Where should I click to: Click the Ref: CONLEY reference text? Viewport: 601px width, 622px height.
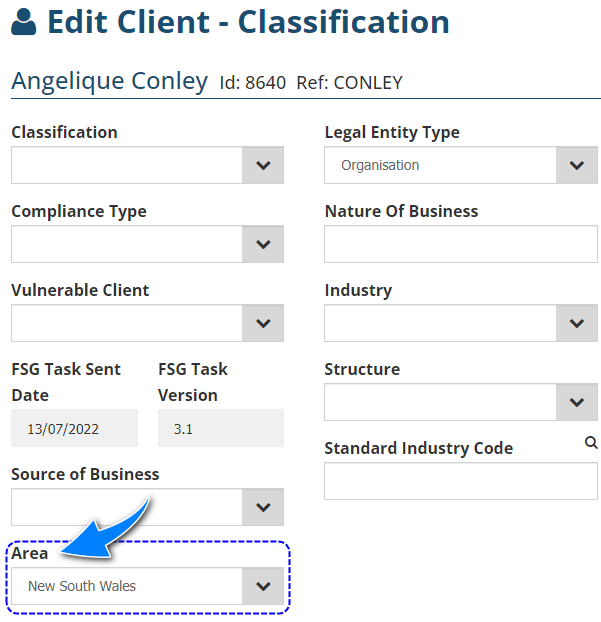pos(349,83)
